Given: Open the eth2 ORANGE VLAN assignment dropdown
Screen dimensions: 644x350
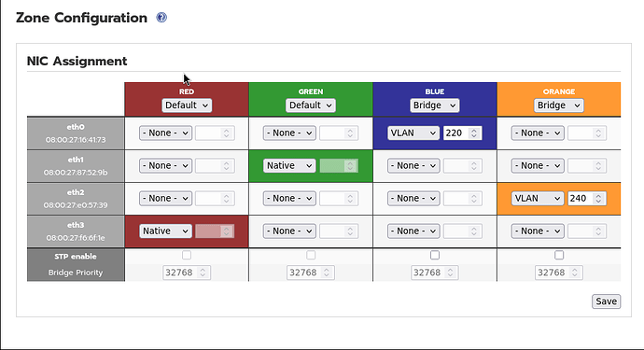Looking at the screenshot, I should [538, 199].
